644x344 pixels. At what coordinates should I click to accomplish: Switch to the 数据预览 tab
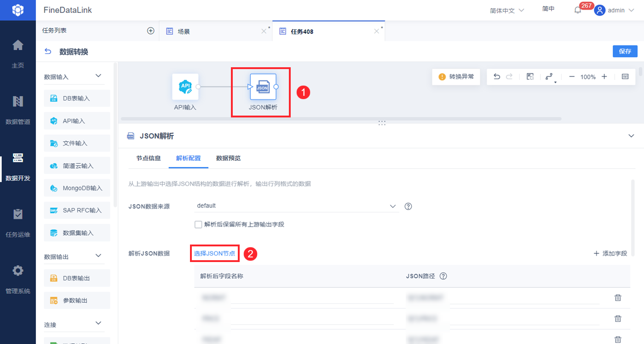(x=228, y=158)
